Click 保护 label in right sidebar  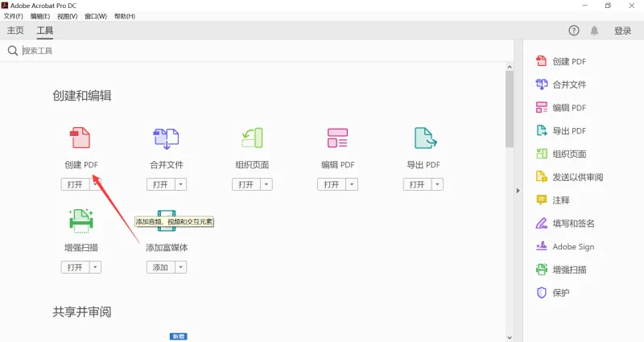pos(560,293)
